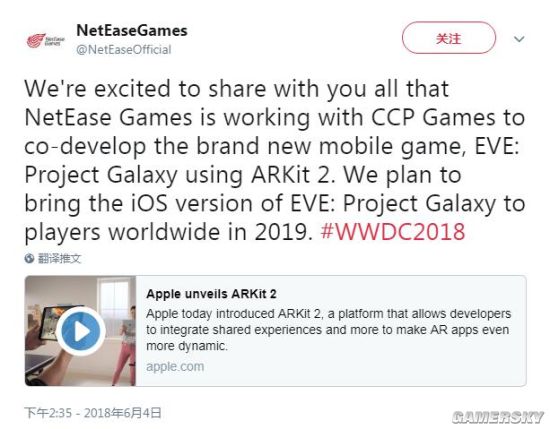Viewport: 550px width, 429px height.
Task: Visit the apple.com source link
Action: (175, 367)
